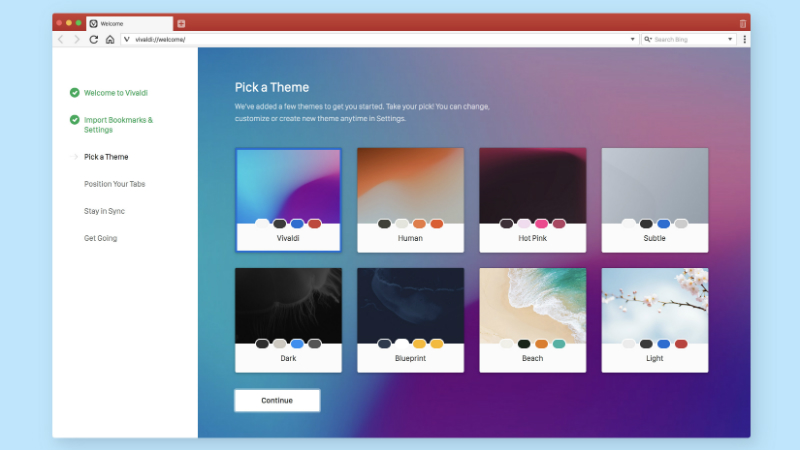
Task: Click the Vivaldi icon in address bar
Action: pos(127,39)
